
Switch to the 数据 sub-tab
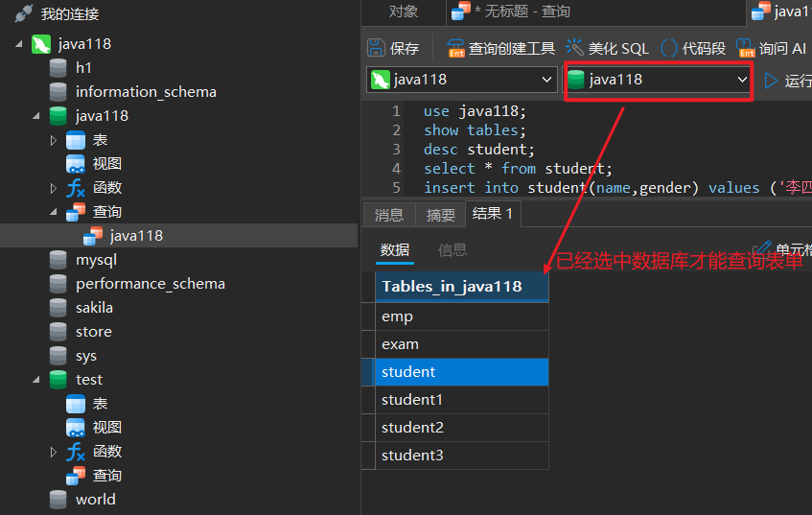click(x=395, y=249)
